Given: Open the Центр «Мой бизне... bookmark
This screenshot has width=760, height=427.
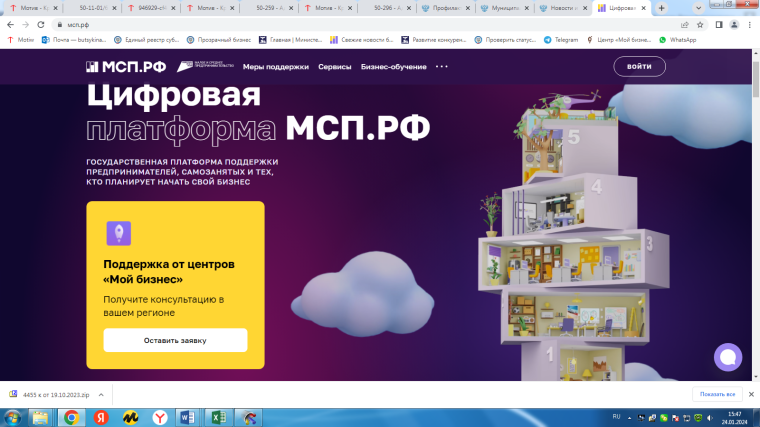Looking at the screenshot, I should point(618,40).
